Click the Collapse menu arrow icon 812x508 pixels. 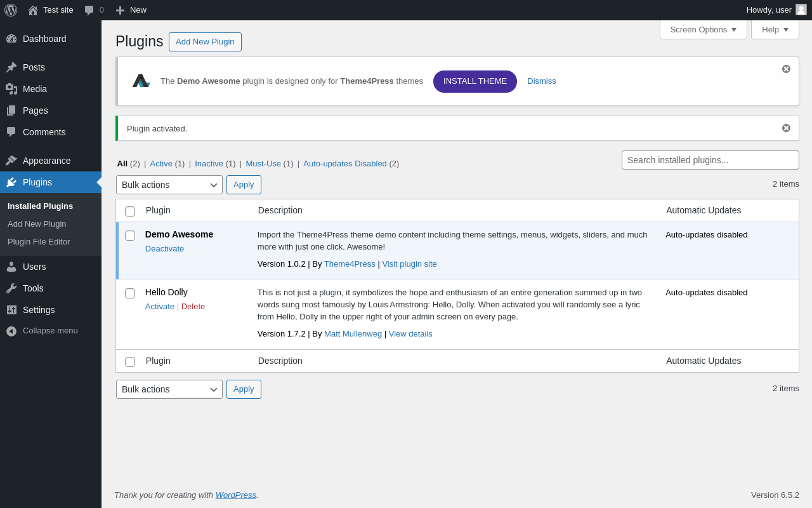click(x=11, y=331)
